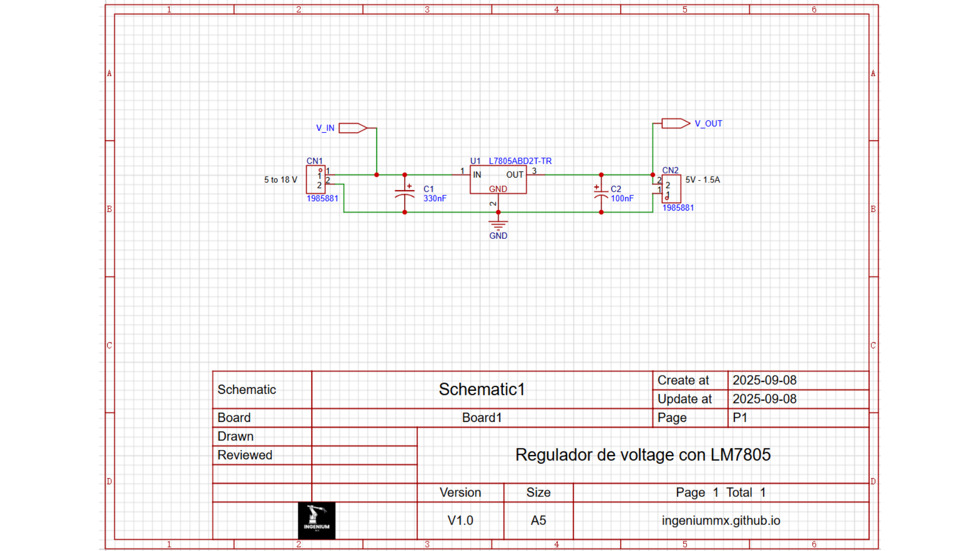This screenshot has height=551, width=980.
Task: Select the capacitor C2 symbol
Action: pos(601,193)
